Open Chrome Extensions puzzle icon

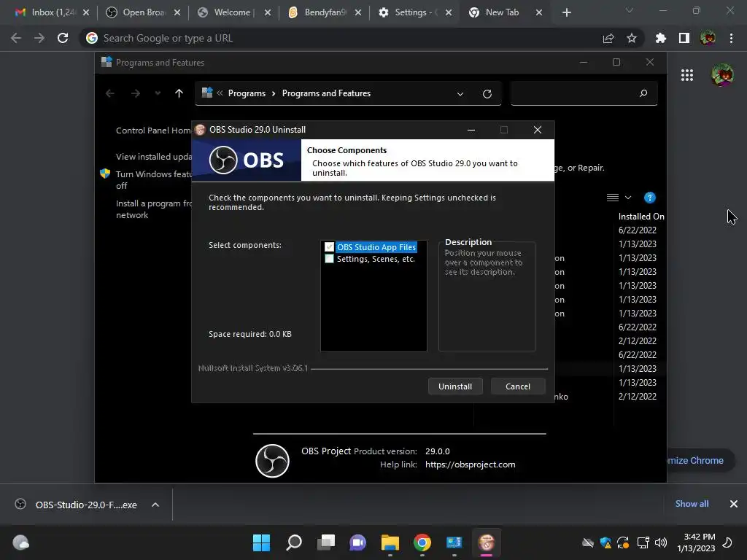(x=661, y=38)
